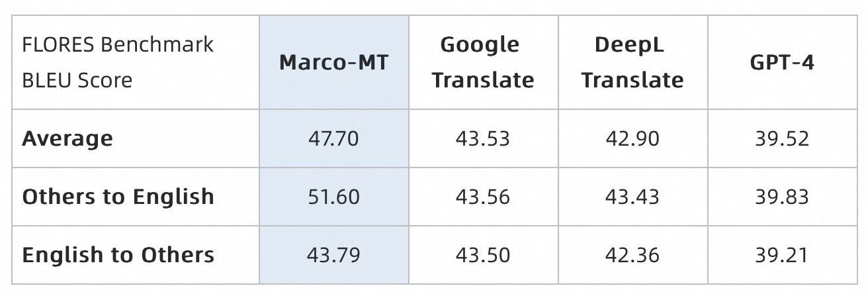Viewport: 868px width, 294px height.
Task: Click the GPT-4 column header
Action: coord(782,62)
